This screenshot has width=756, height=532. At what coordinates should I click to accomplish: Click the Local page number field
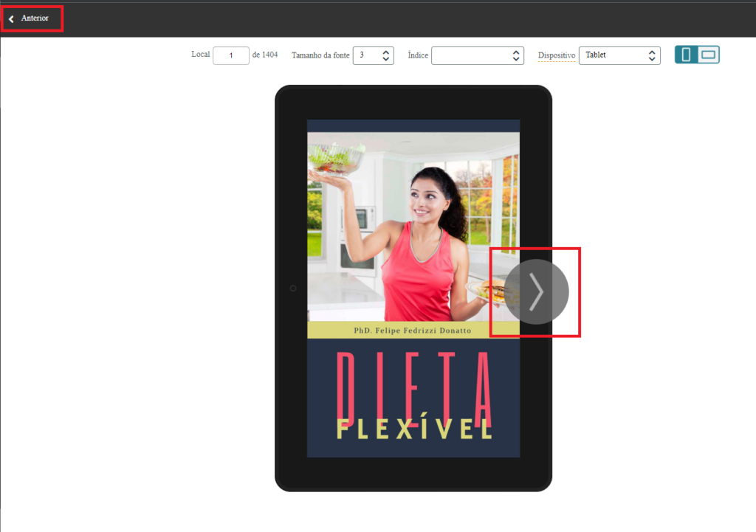click(x=231, y=55)
